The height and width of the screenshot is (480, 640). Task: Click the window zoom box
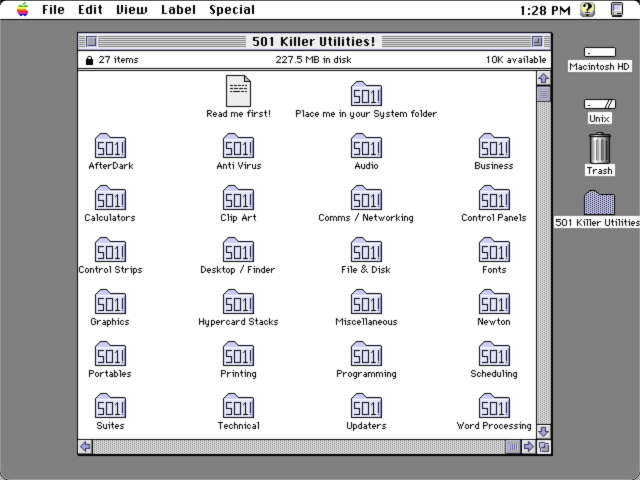(538, 41)
